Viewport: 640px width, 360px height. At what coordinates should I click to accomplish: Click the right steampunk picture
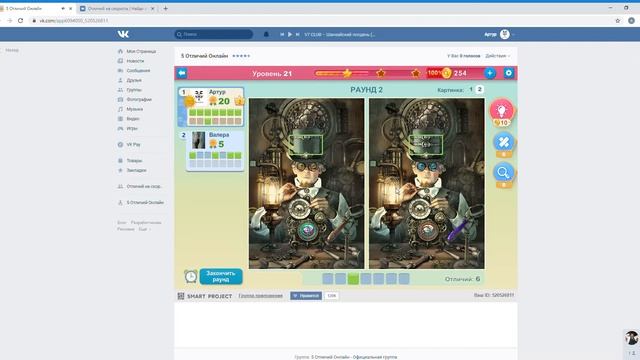pyautogui.click(x=427, y=183)
